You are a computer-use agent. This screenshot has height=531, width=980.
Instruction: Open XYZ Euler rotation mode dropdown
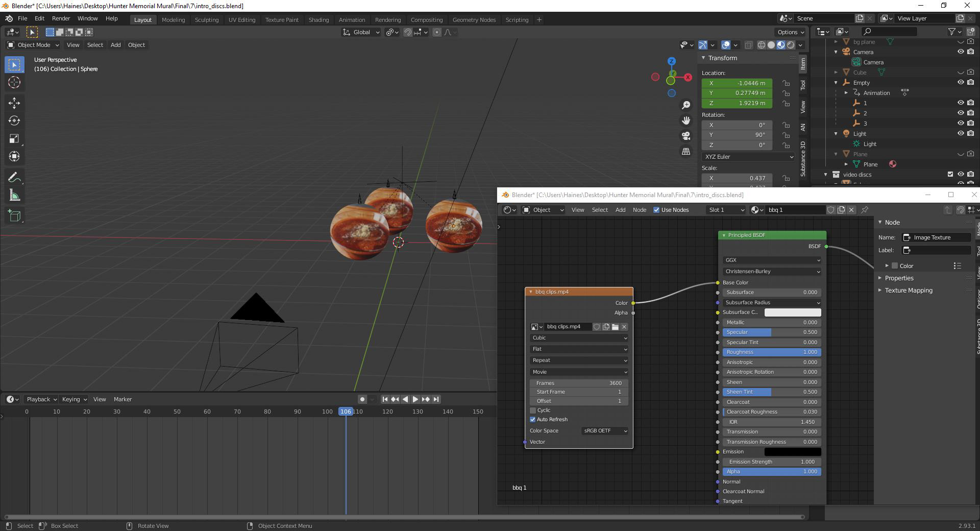pyautogui.click(x=748, y=157)
